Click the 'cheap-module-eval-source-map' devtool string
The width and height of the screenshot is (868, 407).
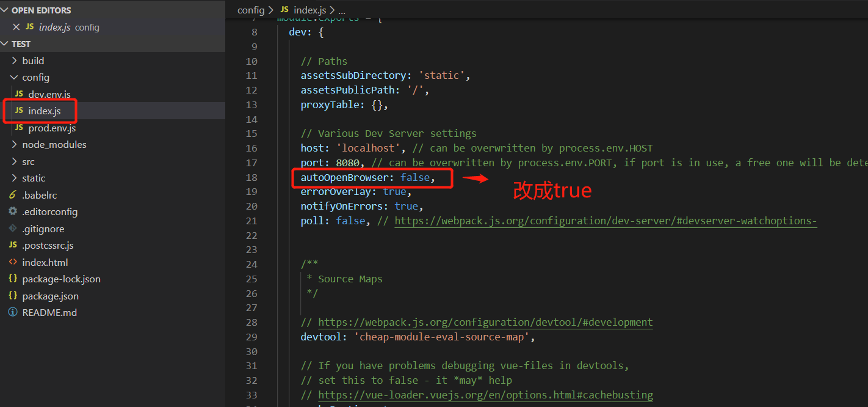pyautogui.click(x=442, y=337)
